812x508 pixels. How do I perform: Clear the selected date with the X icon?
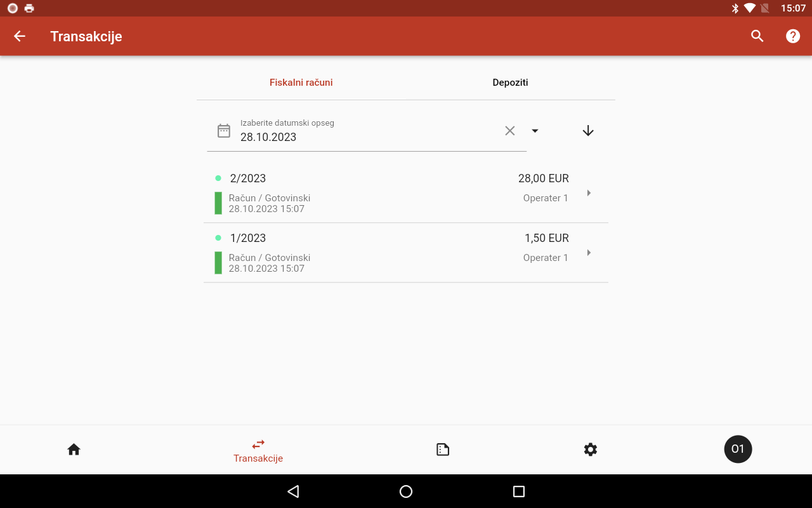coord(510,130)
